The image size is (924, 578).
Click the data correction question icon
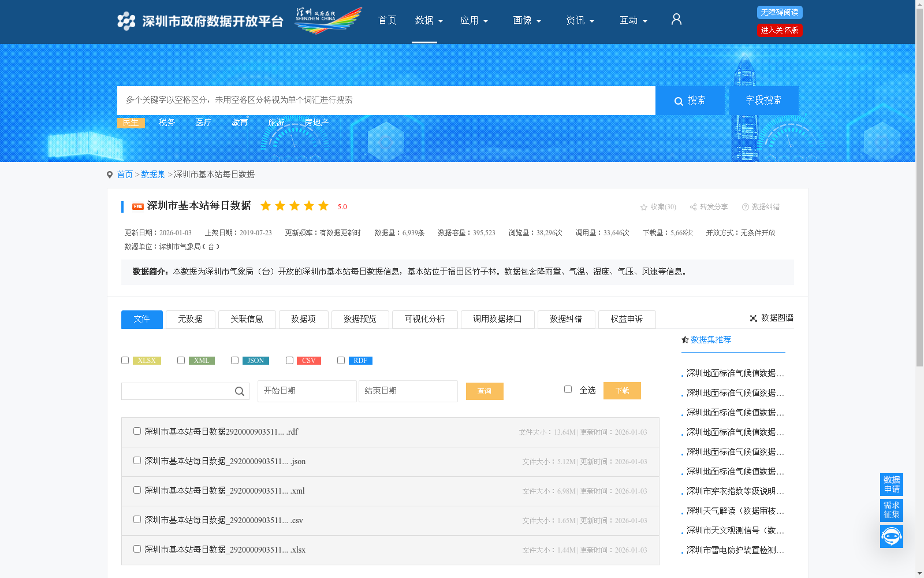pos(746,207)
